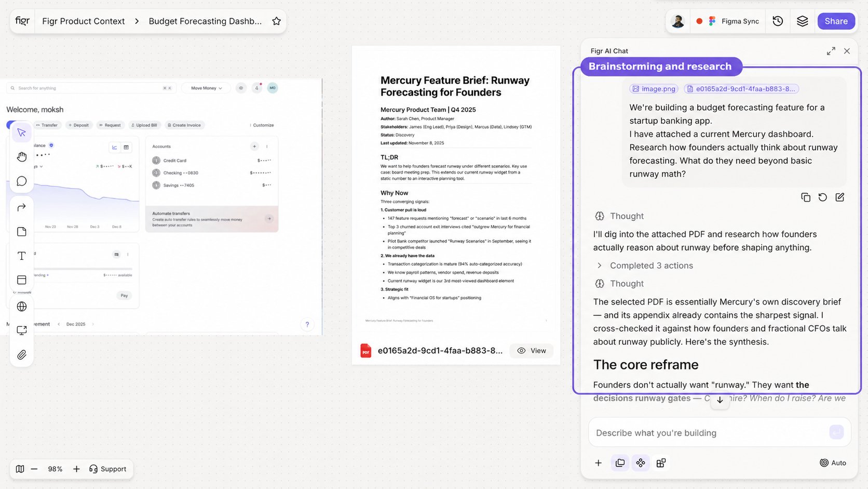
Task: Toggle the grid blocks icon in chat
Action: point(661,463)
